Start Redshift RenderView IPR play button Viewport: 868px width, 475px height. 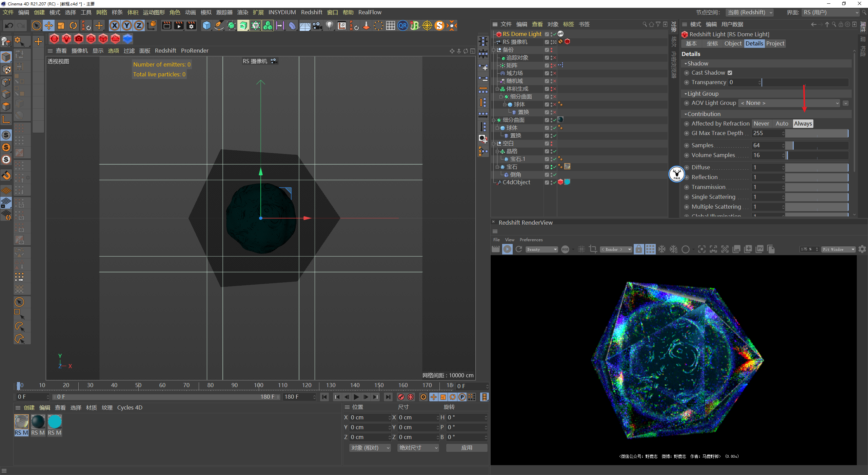click(x=507, y=249)
